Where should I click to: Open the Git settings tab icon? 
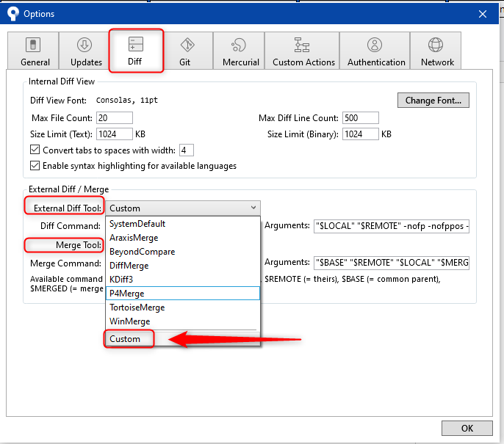point(187,45)
